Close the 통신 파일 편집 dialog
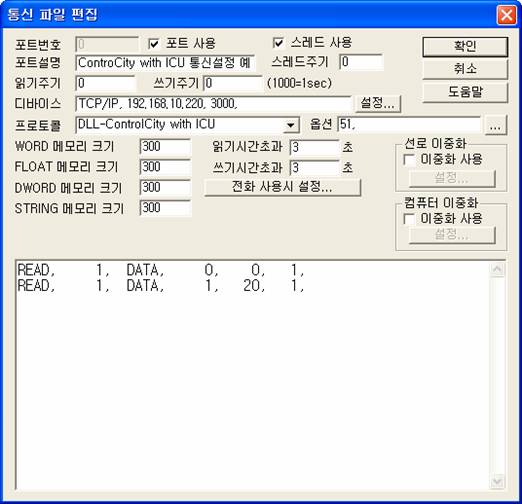The height and width of the screenshot is (504, 522). coord(506,15)
